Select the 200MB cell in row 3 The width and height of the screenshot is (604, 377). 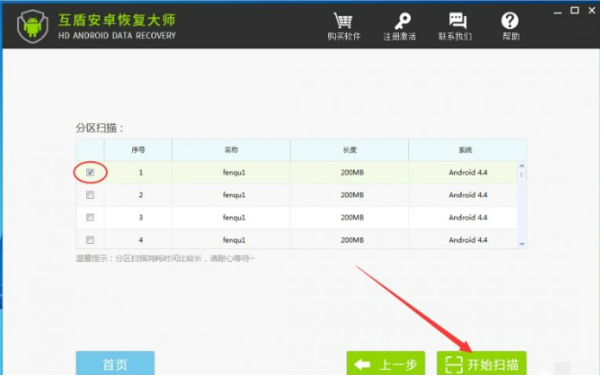pos(352,218)
